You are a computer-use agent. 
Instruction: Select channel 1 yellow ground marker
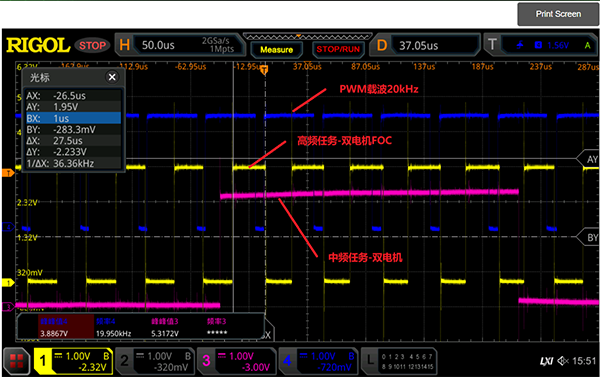pos(8,283)
